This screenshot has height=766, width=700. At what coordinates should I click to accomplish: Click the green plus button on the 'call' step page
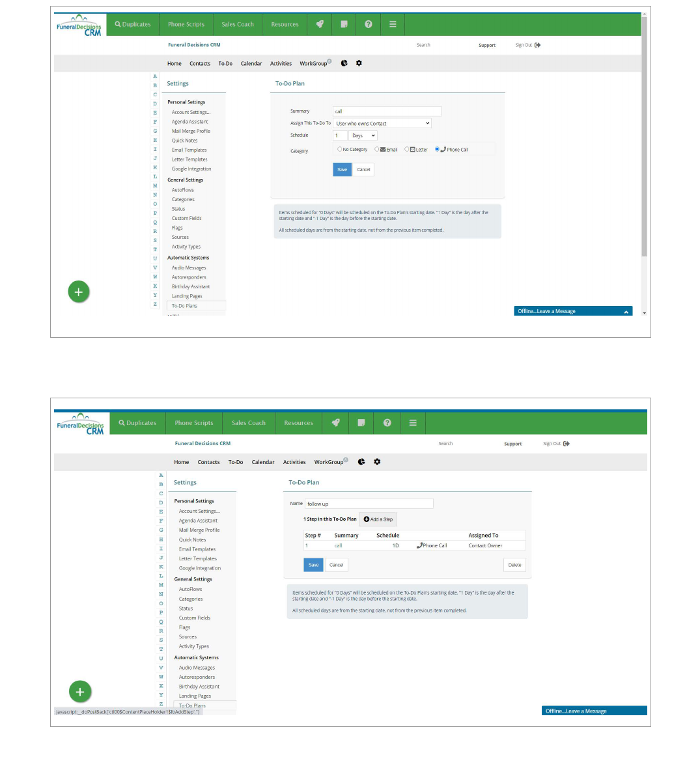[x=79, y=292]
